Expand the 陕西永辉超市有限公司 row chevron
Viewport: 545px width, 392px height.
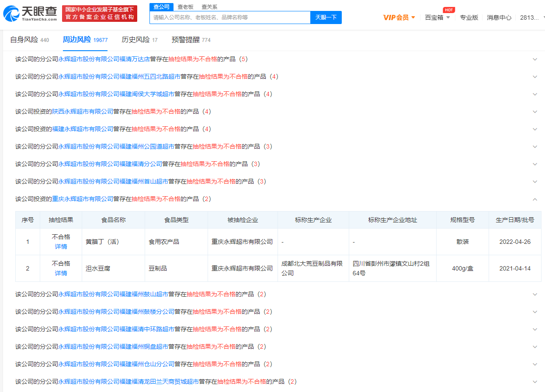(x=535, y=111)
